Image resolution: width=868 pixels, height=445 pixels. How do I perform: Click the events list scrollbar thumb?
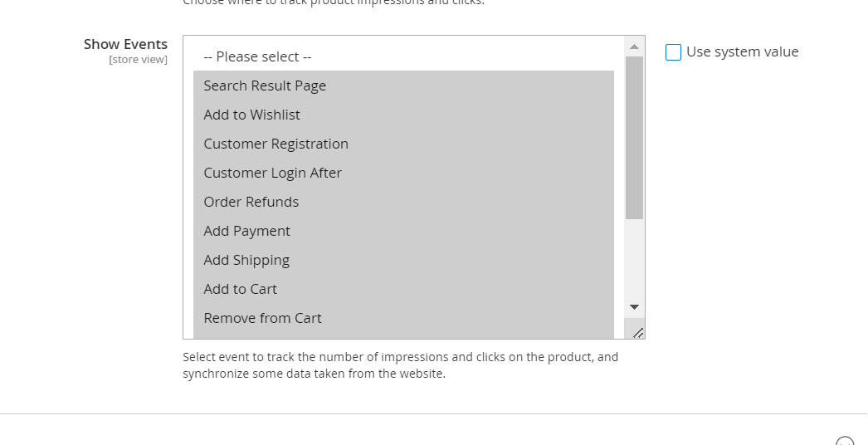(634, 137)
